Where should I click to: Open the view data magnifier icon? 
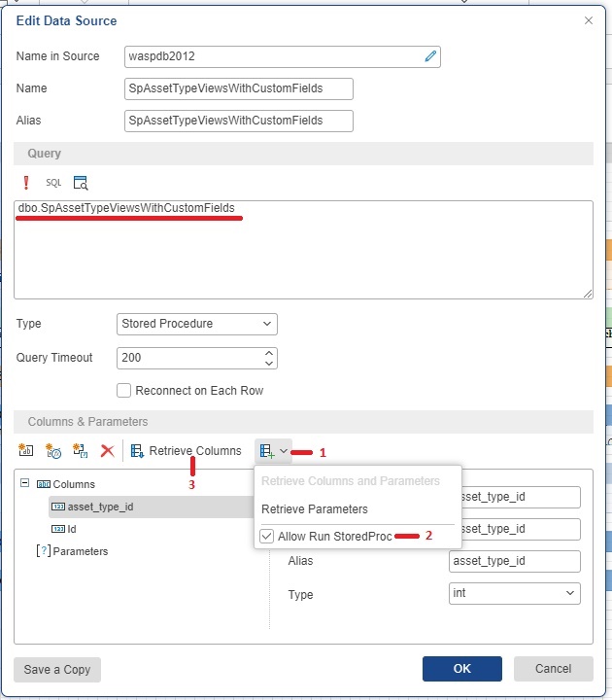(81, 183)
